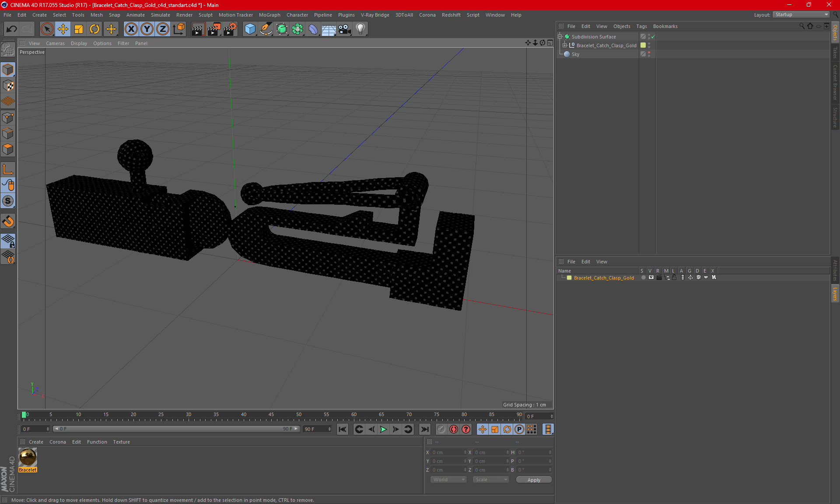Viewport: 840px width, 504px height.
Task: Open the Array modeling objects icon
Action: tap(297, 29)
